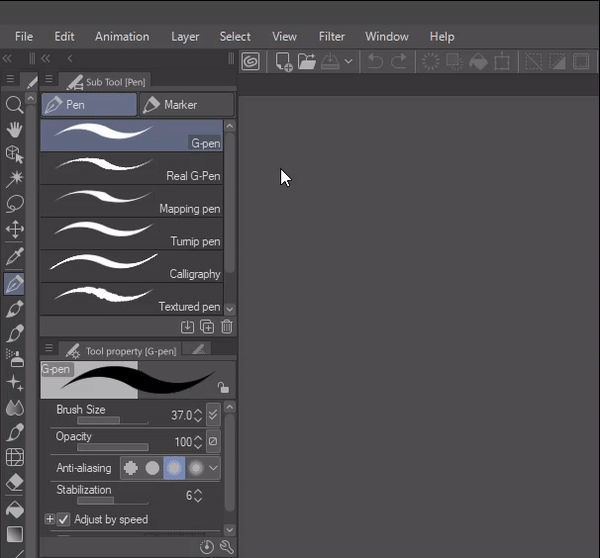Choose the Eyedropper tool
The height and width of the screenshot is (558, 600).
[x=14, y=258]
